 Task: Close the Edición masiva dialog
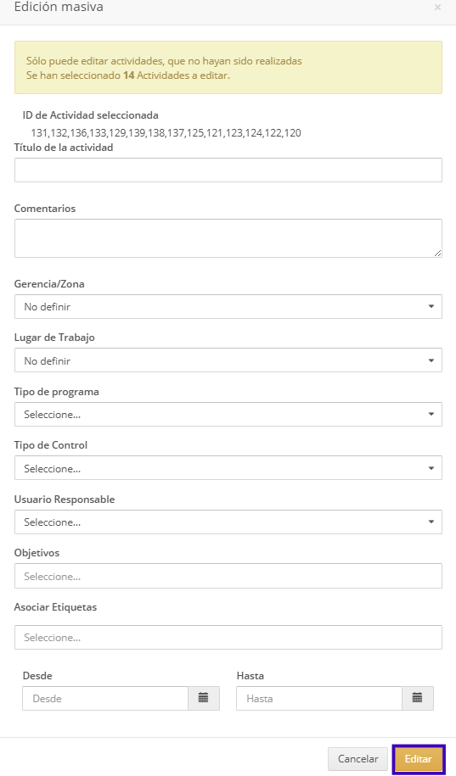(438, 7)
